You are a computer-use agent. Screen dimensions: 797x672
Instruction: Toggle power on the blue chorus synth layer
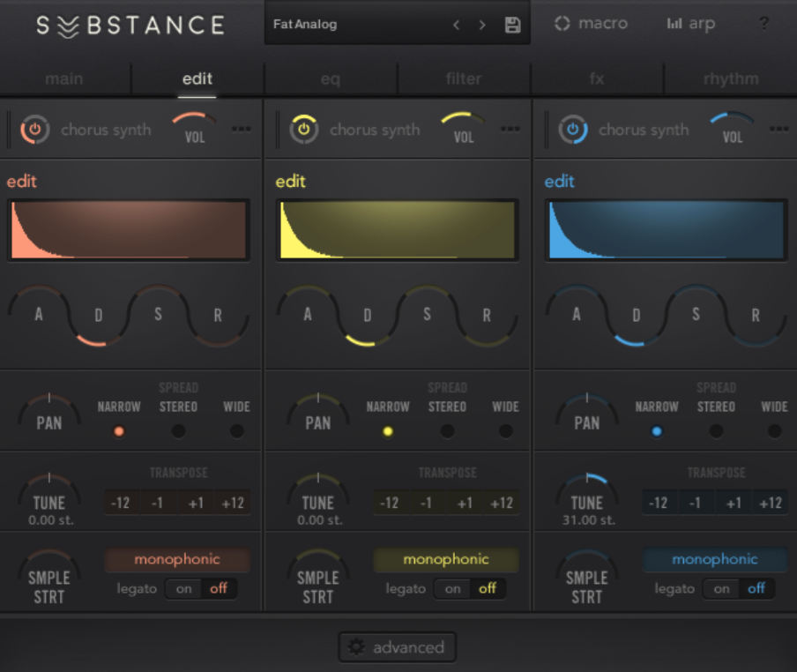click(573, 130)
